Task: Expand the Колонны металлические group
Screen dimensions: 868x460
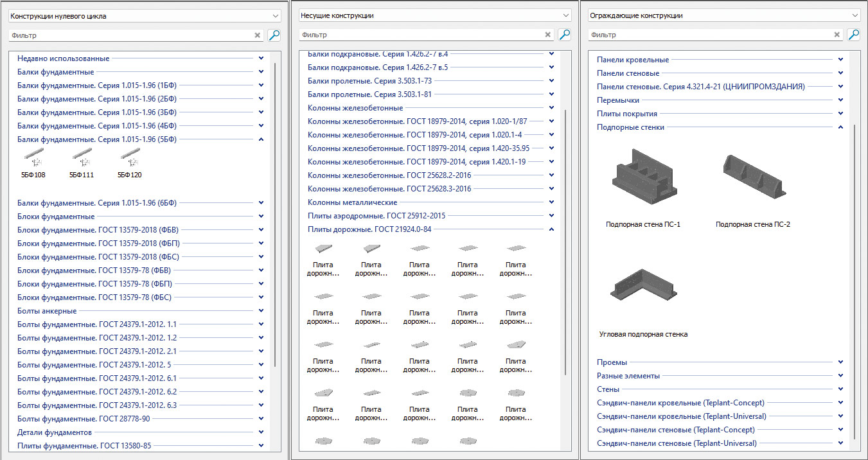Action: (552, 202)
